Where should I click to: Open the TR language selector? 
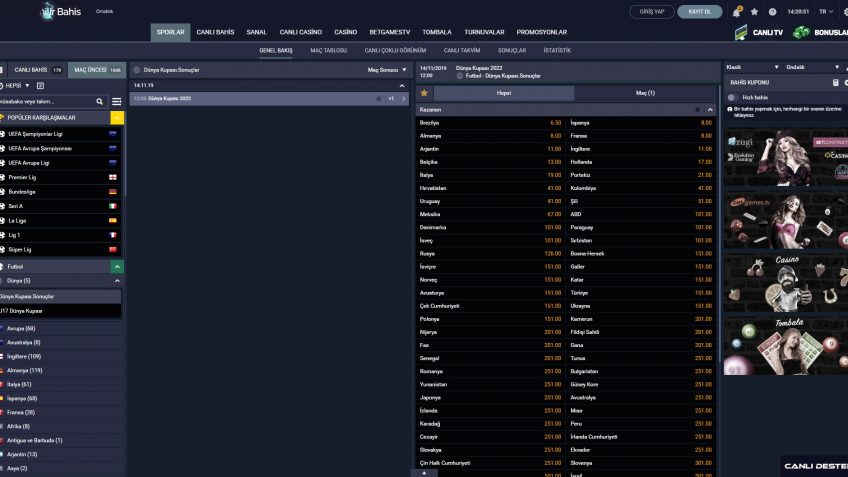click(826, 12)
